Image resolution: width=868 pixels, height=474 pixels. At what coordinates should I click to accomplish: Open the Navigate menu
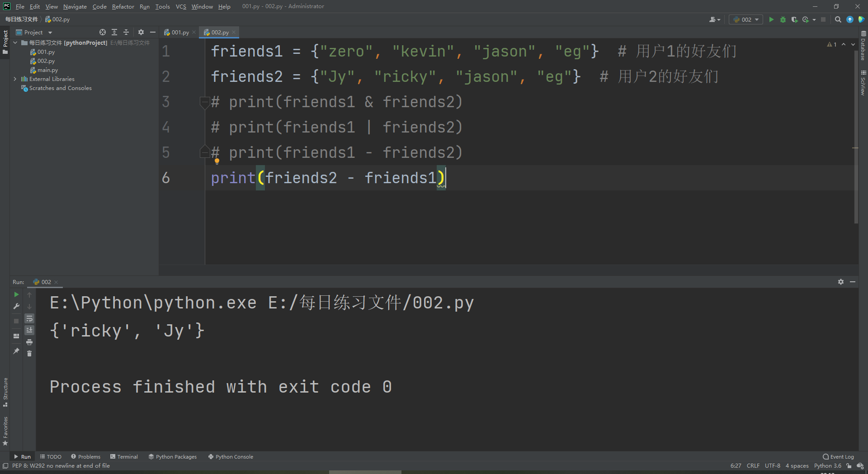pyautogui.click(x=75, y=6)
